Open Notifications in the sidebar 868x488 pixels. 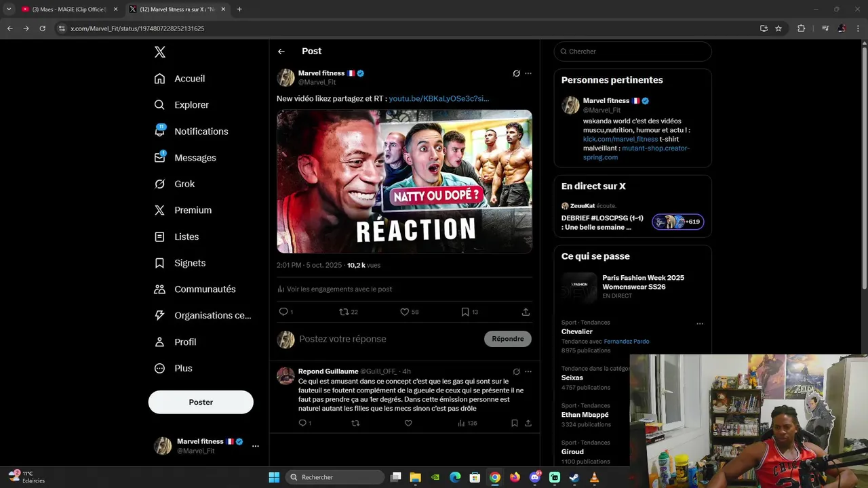point(191,131)
